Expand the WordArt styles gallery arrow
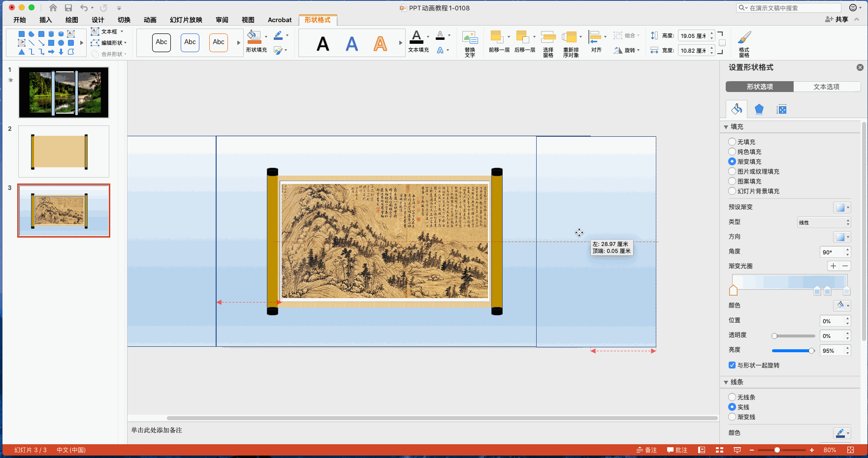The image size is (868, 458). click(x=400, y=43)
